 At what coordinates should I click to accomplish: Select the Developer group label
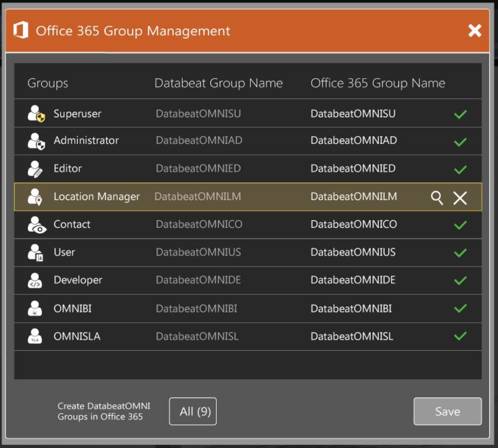coord(78,280)
